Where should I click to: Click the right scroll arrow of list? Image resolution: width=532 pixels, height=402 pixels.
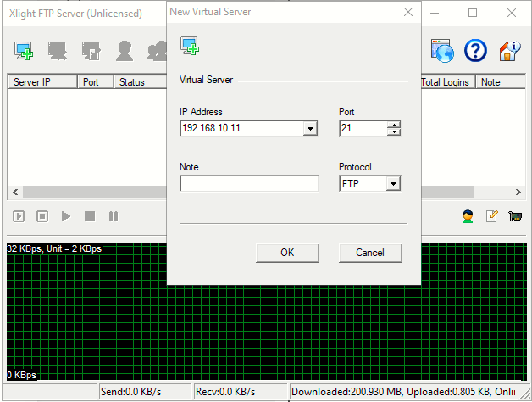(x=518, y=192)
